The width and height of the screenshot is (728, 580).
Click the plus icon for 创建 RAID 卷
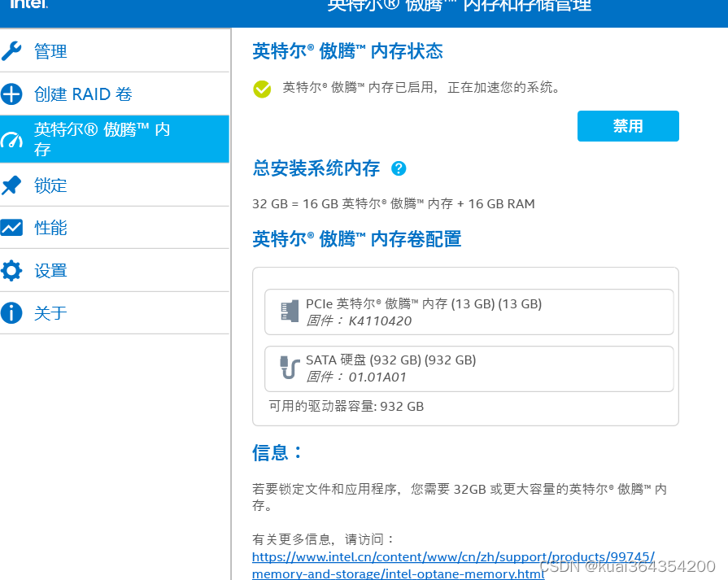point(11,94)
